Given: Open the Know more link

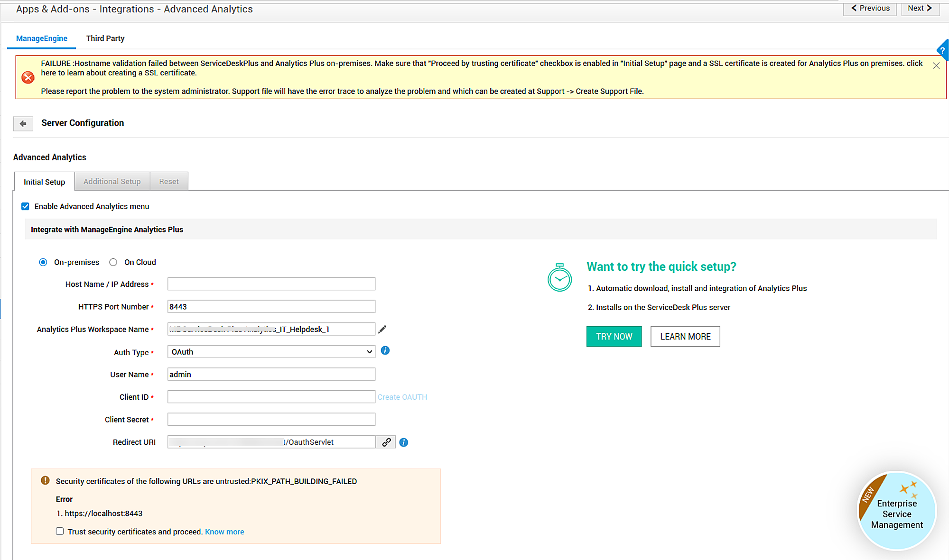Looking at the screenshot, I should (x=224, y=532).
